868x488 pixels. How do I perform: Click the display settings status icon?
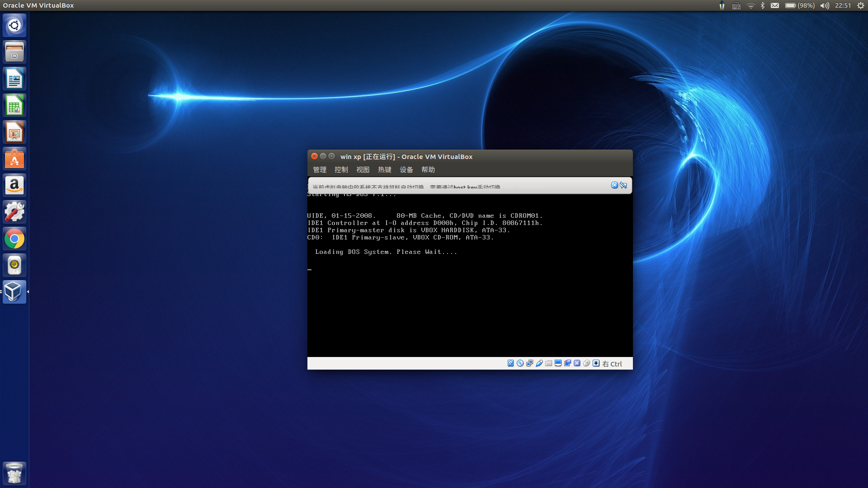pos(558,363)
